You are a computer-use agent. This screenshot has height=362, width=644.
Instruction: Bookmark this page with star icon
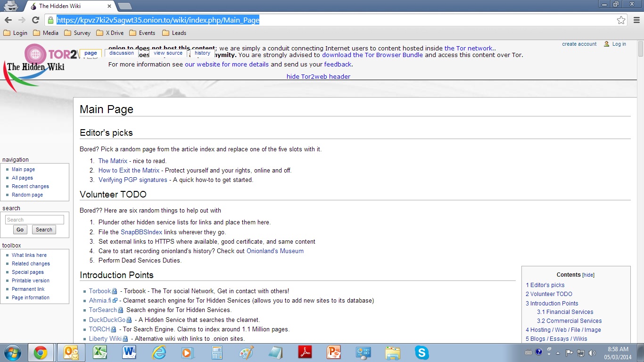(621, 20)
